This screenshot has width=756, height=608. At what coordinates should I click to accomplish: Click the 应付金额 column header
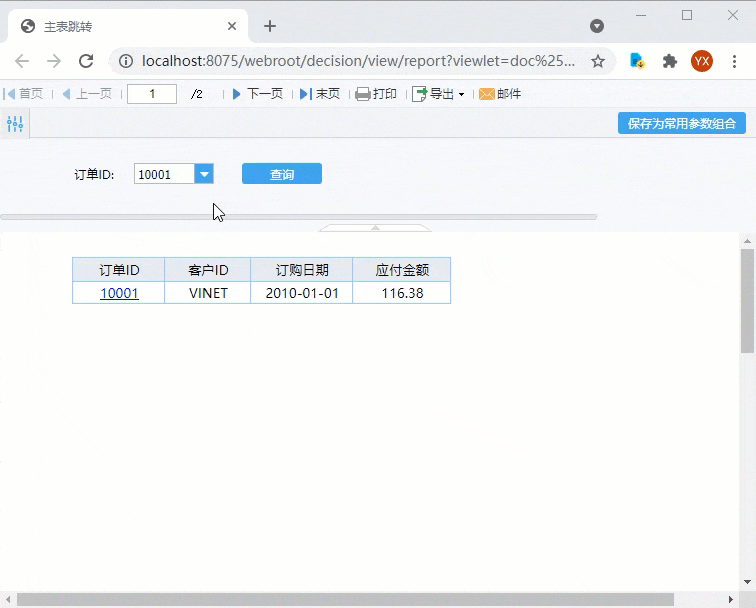pos(402,270)
